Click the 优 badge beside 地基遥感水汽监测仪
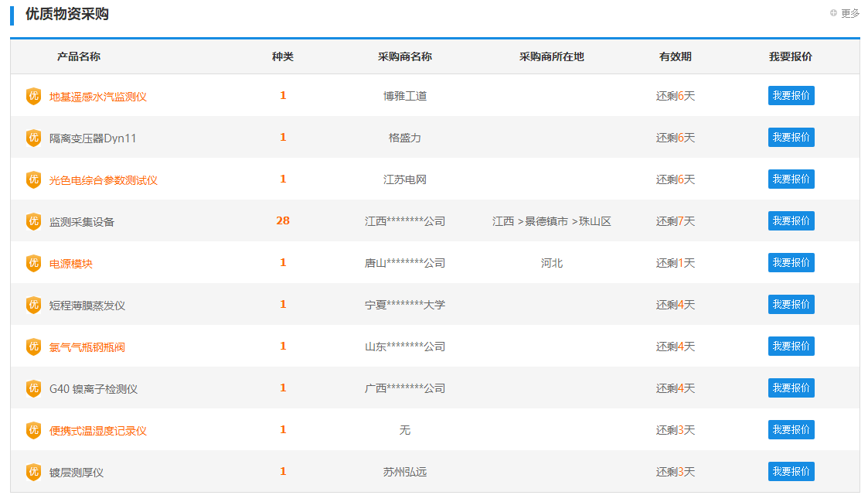 click(33, 96)
